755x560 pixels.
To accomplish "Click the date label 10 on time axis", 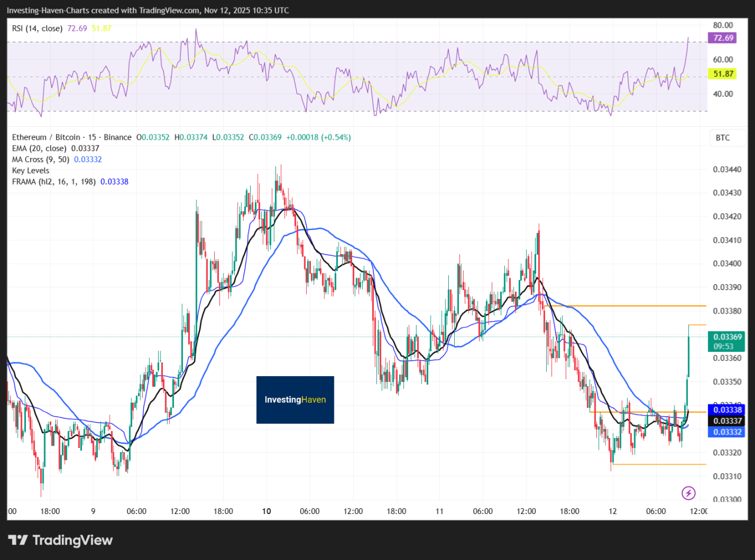I will tap(266, 511).
